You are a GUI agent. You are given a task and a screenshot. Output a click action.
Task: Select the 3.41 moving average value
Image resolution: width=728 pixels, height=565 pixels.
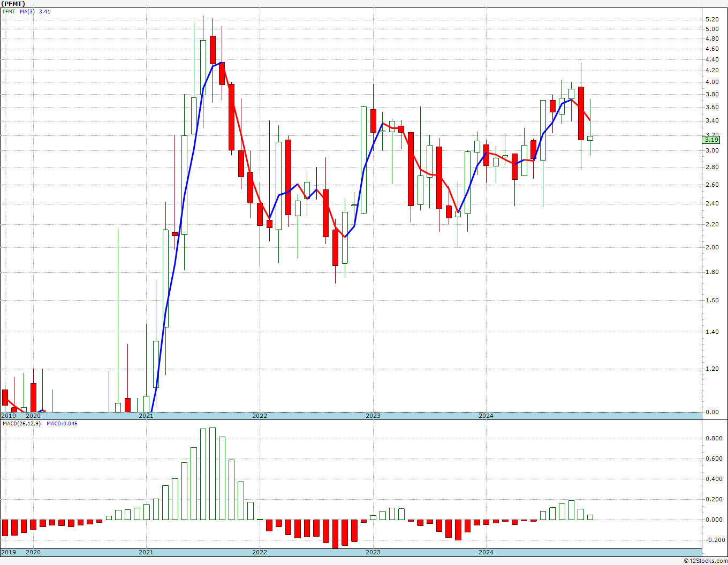(44, 11)
